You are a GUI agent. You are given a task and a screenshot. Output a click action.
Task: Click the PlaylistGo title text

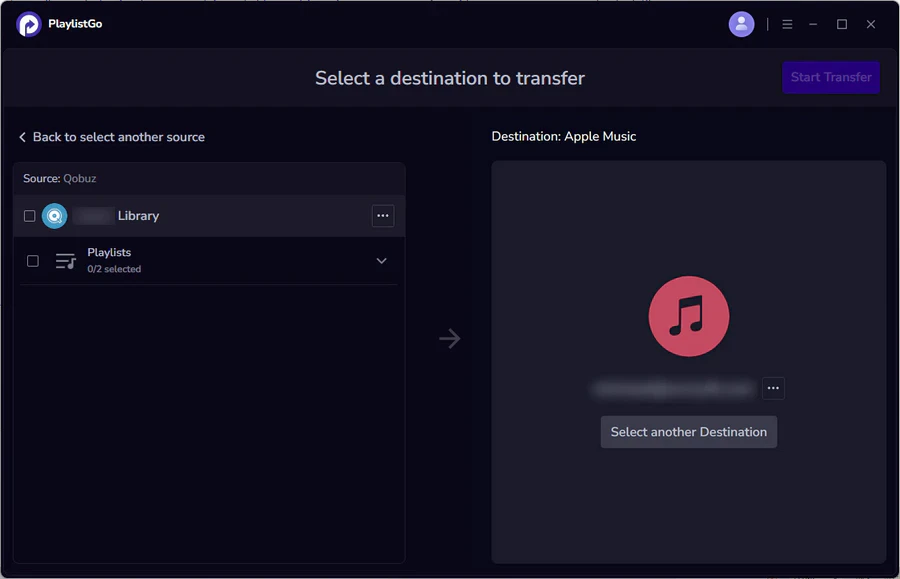pos(75,24)
